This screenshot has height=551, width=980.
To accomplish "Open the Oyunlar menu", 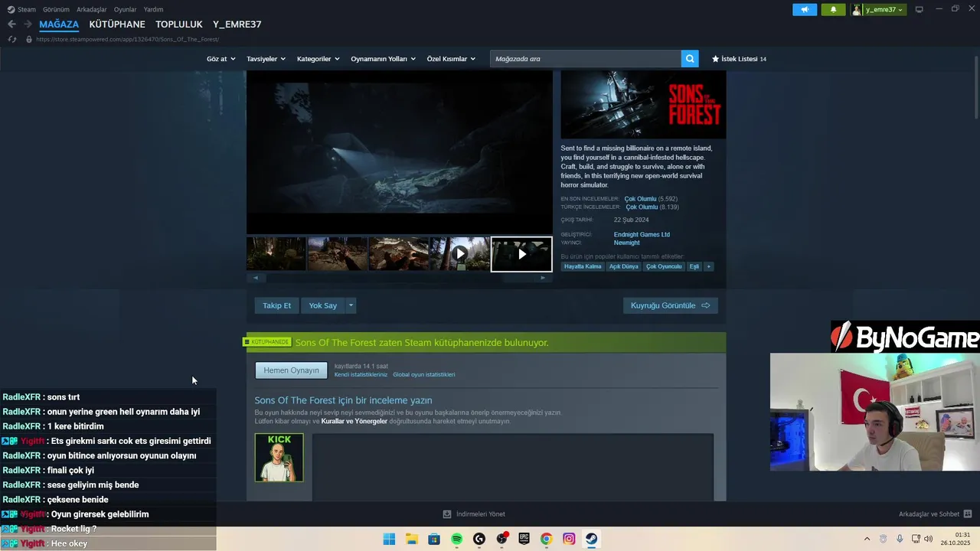I will pyautogui.click(x=125, y=9).
